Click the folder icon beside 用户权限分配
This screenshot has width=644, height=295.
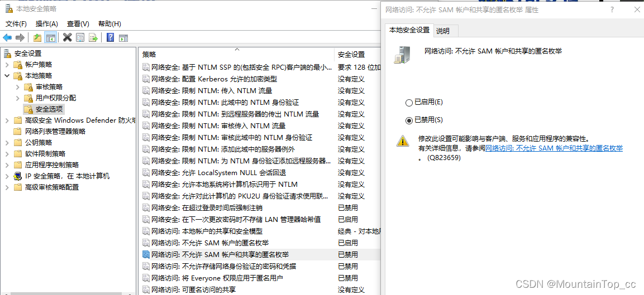tap(28, 98)
